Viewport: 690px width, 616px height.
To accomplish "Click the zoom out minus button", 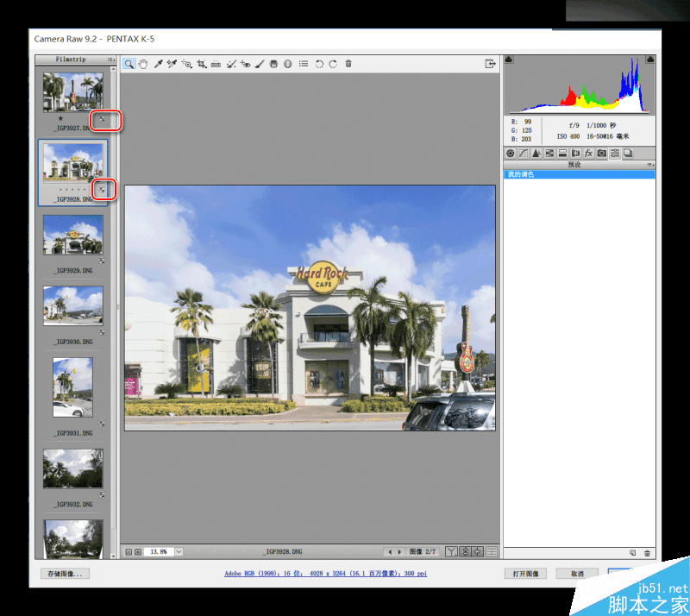I will (x=129, y=551).
